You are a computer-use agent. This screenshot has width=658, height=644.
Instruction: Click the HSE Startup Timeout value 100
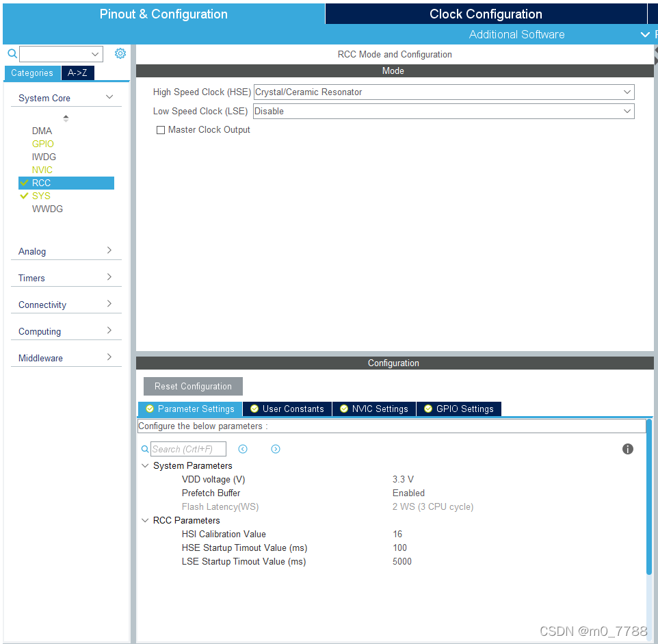(x=399, y=548)
